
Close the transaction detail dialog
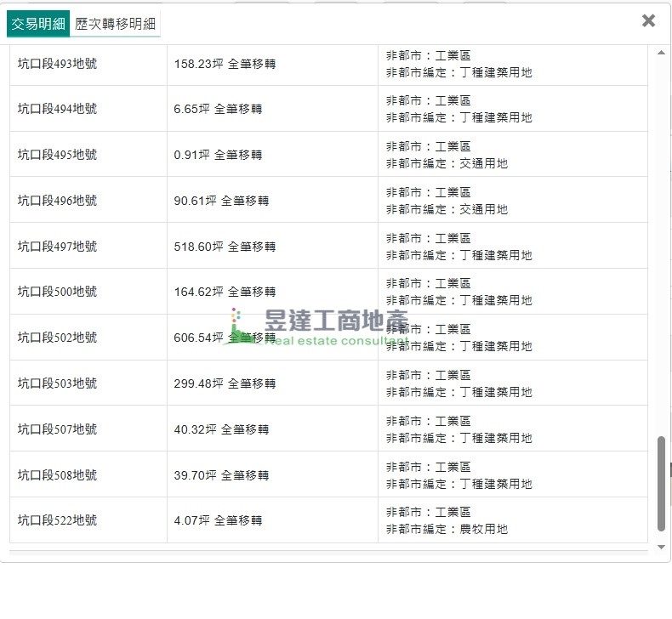[648, 21]
